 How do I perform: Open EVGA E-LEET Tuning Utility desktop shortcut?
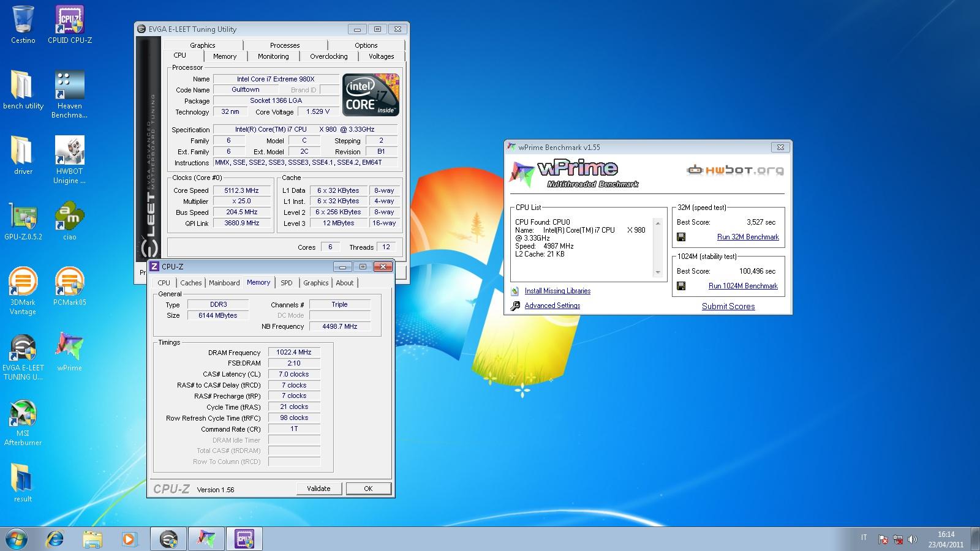point(23,356)
